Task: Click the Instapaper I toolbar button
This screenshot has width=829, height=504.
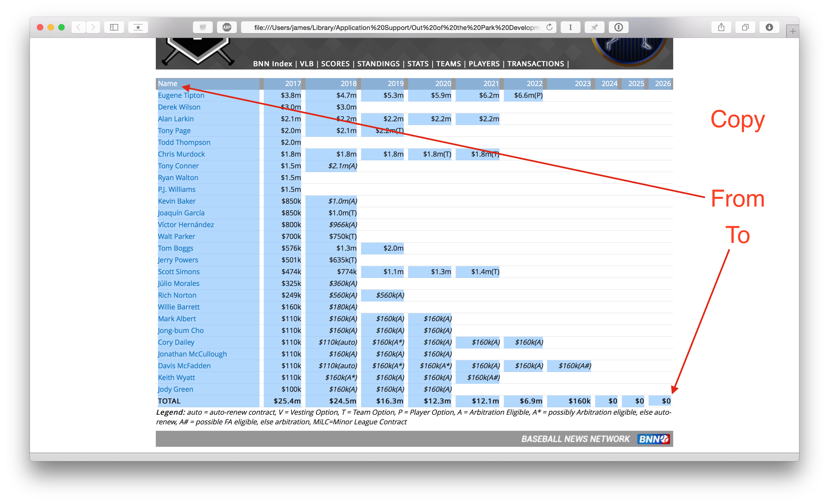Action: point(570,27)
